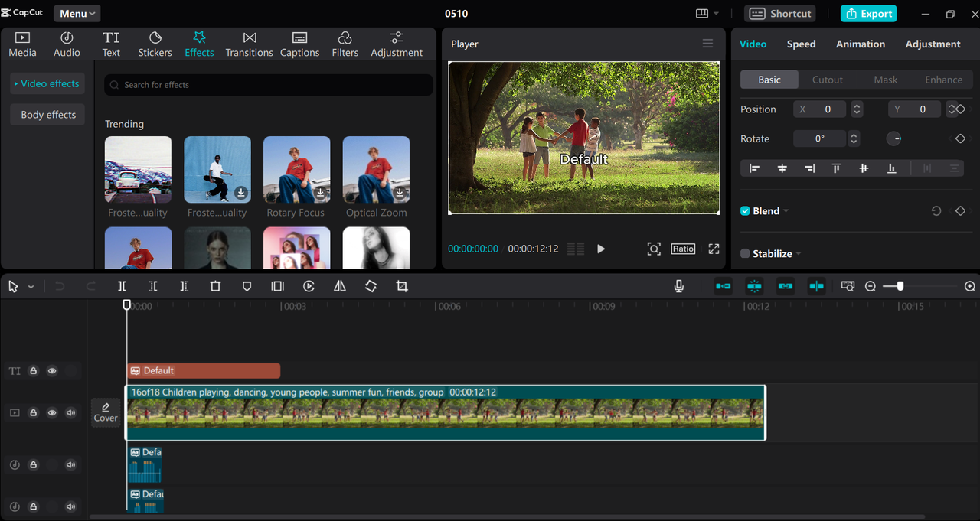Click the align vertical center icon
The image size is (980, 521).
click(864, 168)
